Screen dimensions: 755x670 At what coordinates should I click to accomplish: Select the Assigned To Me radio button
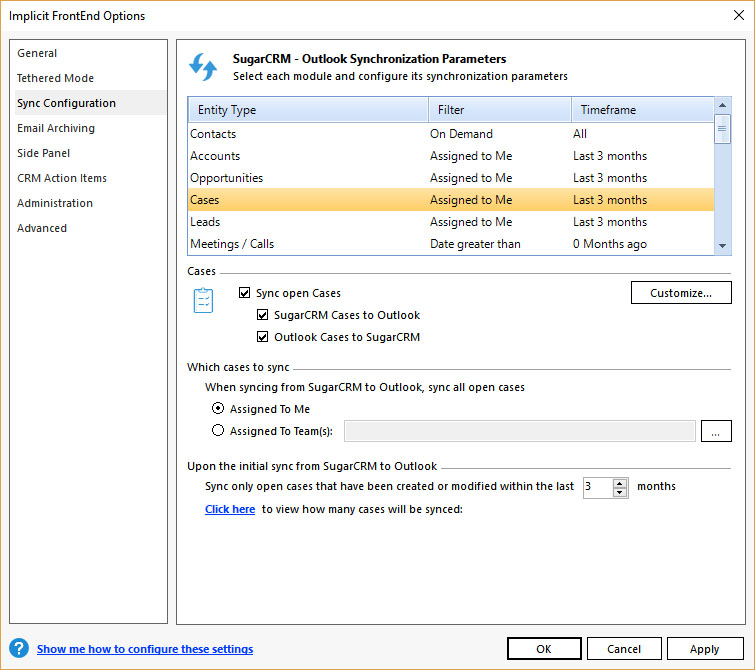[x=218, y=409]
